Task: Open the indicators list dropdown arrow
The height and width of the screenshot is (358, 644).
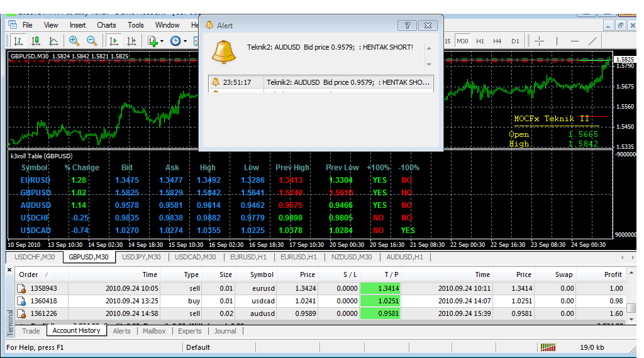Action: point(162,41)
